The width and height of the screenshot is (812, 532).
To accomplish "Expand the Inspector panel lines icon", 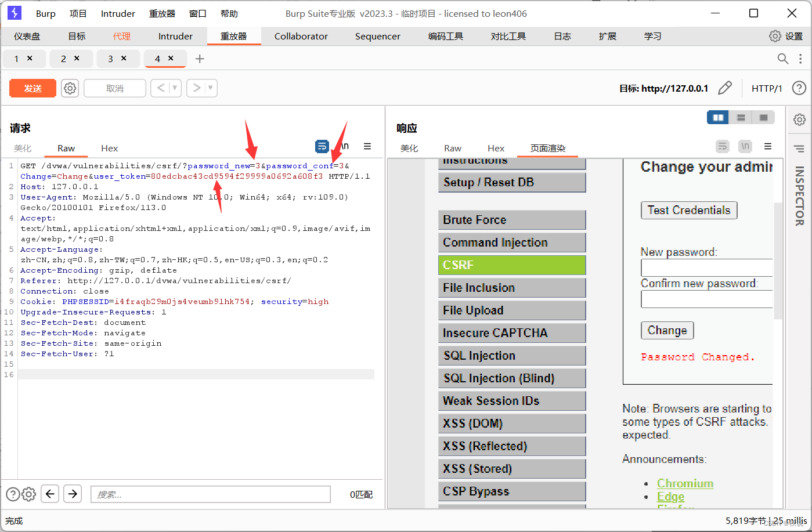I will coord(800,149).
